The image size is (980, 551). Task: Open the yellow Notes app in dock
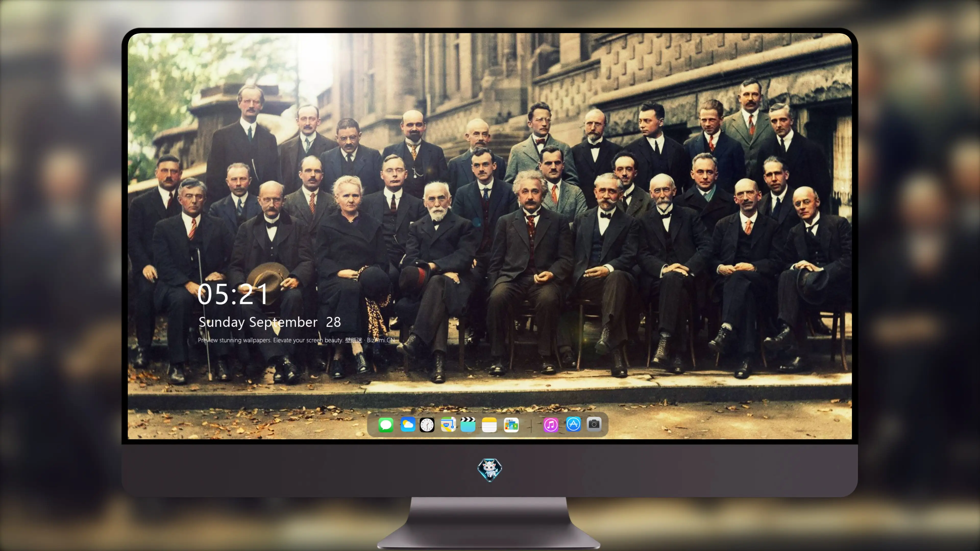[489, 425]
